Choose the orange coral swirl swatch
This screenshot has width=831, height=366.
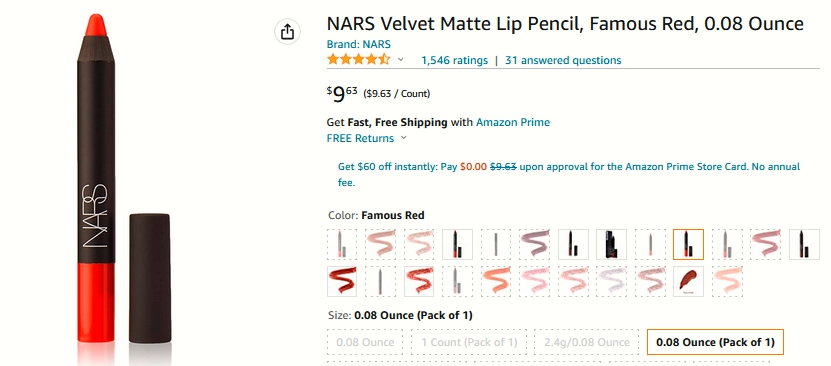coord(496,281)
